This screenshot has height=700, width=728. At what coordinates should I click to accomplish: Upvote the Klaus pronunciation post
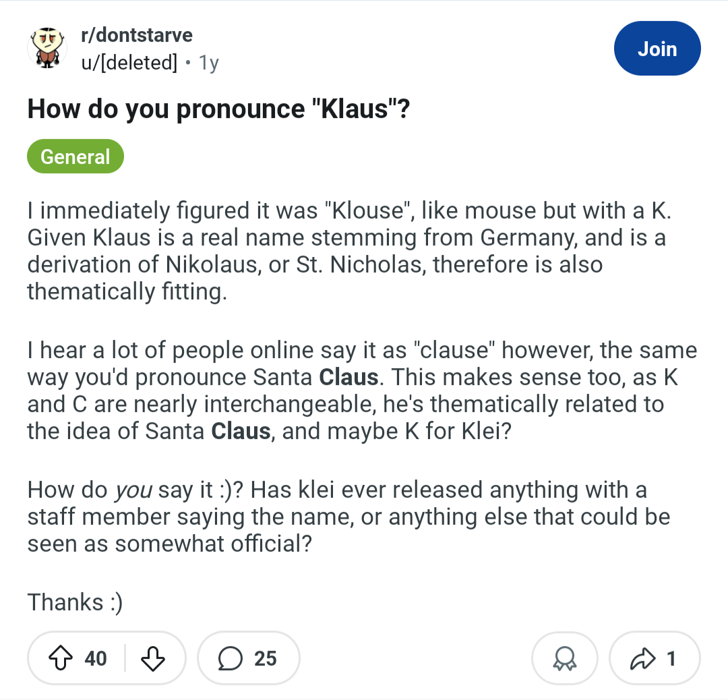point(63,658)
